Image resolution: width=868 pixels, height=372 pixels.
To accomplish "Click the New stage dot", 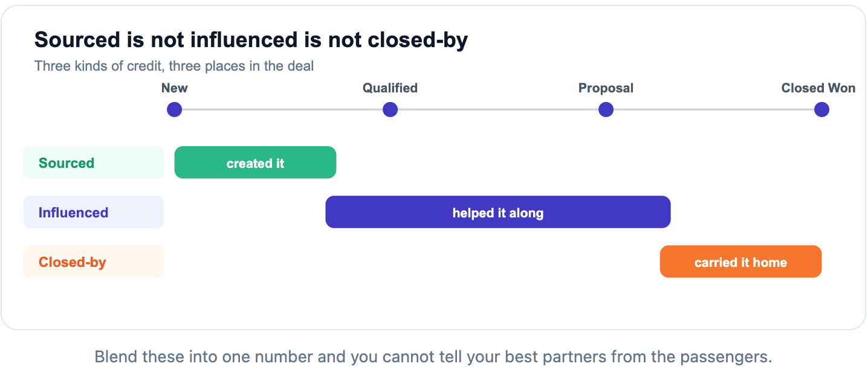I will click(175, 110).
